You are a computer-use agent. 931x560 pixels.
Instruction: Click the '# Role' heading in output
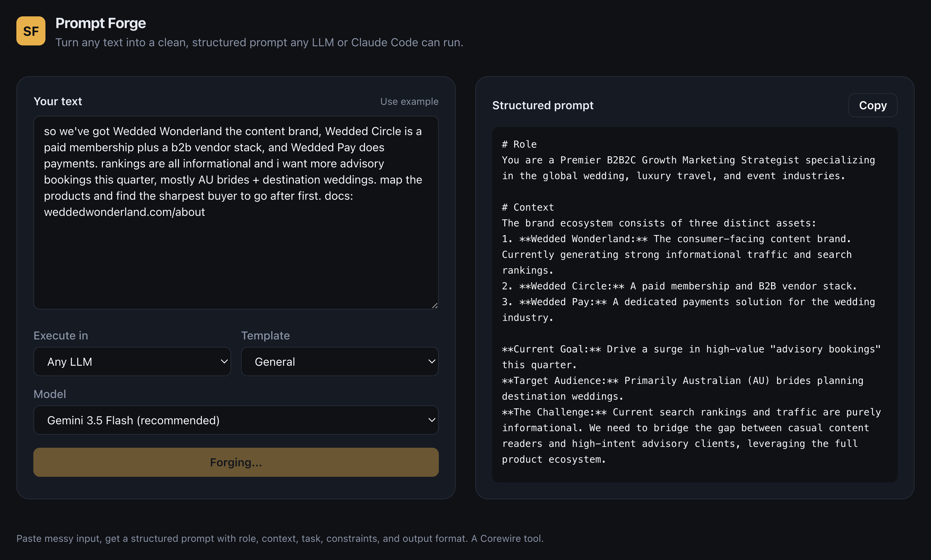519,144
